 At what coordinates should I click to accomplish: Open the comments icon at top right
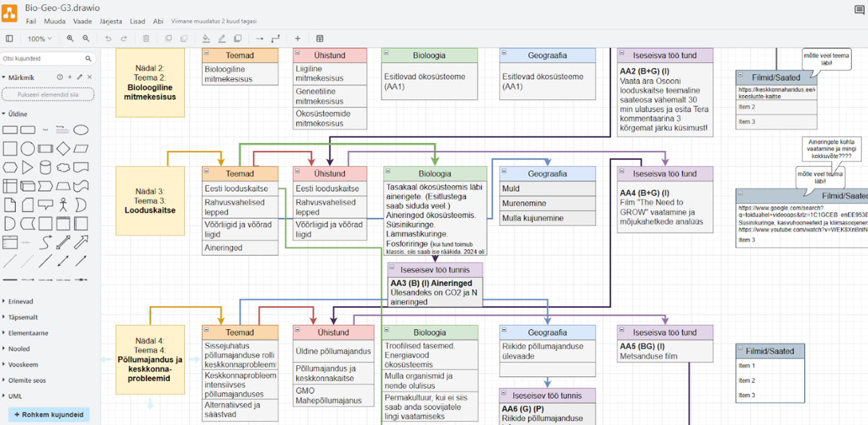click(x=859, y=10)
